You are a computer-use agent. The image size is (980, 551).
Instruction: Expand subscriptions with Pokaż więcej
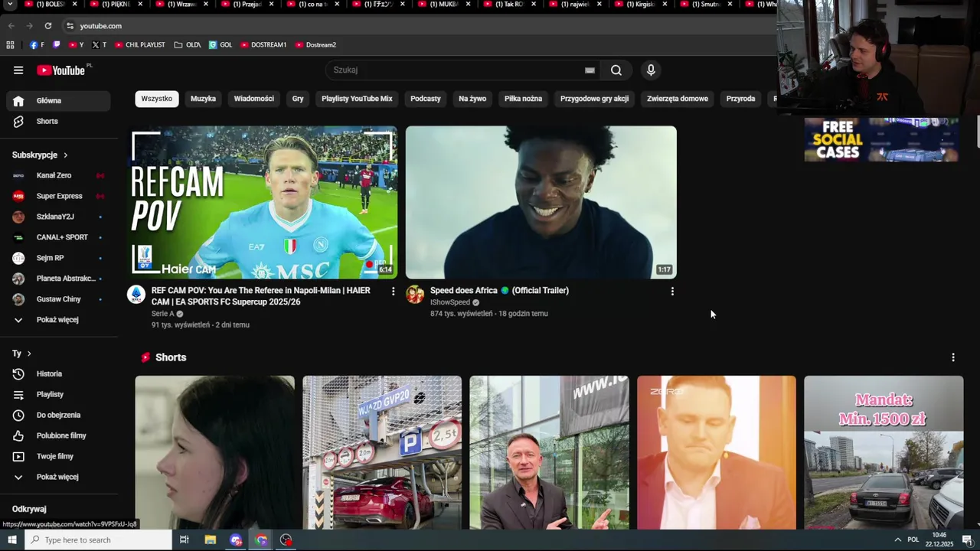(58, 320)
